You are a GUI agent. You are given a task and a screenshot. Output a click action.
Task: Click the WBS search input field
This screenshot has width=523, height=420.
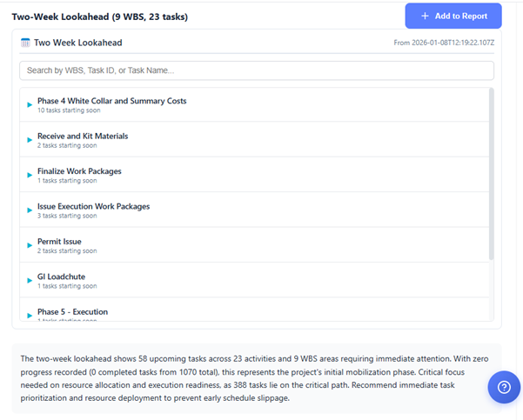[256, 70]
